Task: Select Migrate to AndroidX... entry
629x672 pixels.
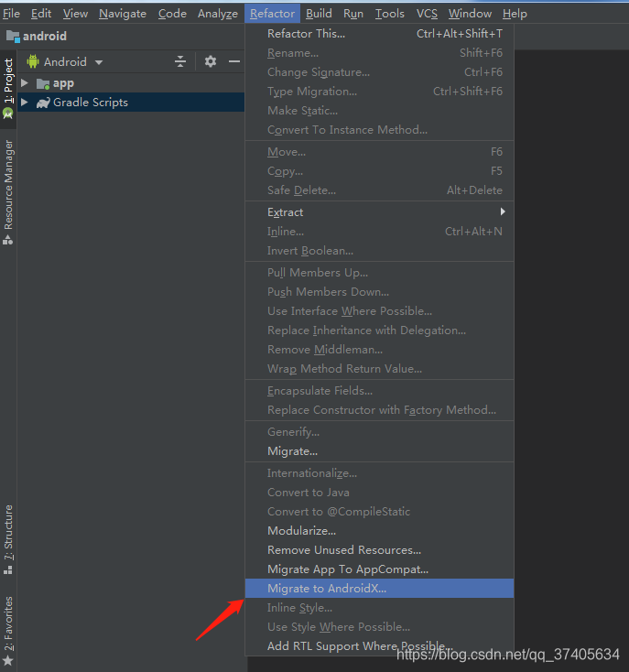Action: point(380,589)
